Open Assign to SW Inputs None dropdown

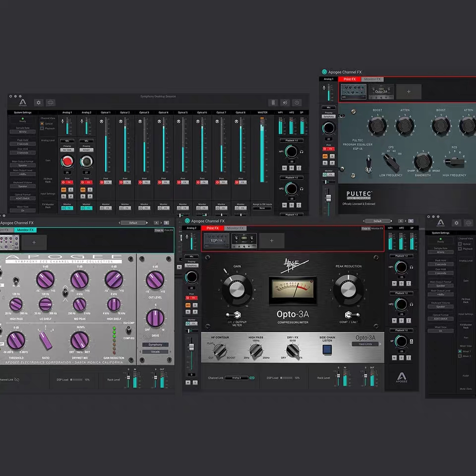pyautogui.click(x=262, y=208)
